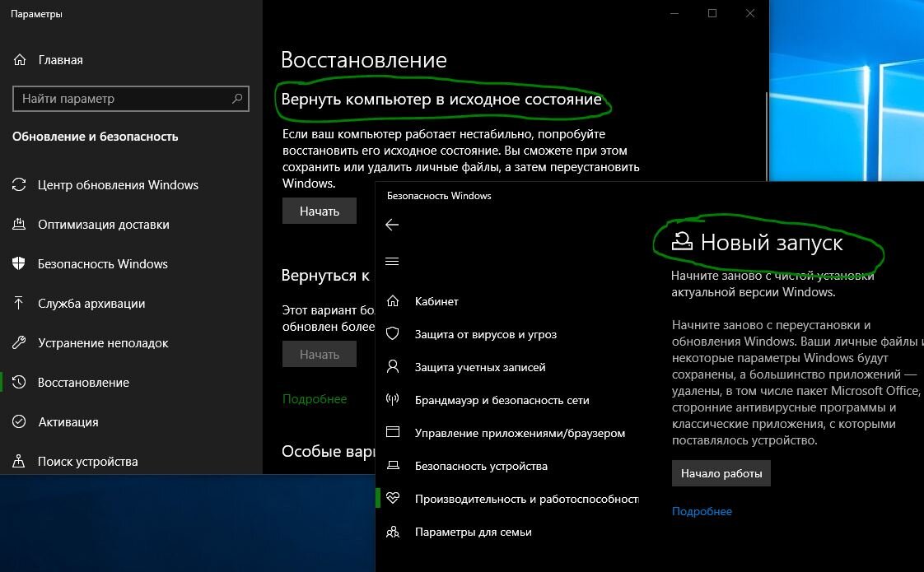The width and height of the screenshot is (924, 572).
Task: Select Оптимизация доставки in sidebar
Action: 107,225
